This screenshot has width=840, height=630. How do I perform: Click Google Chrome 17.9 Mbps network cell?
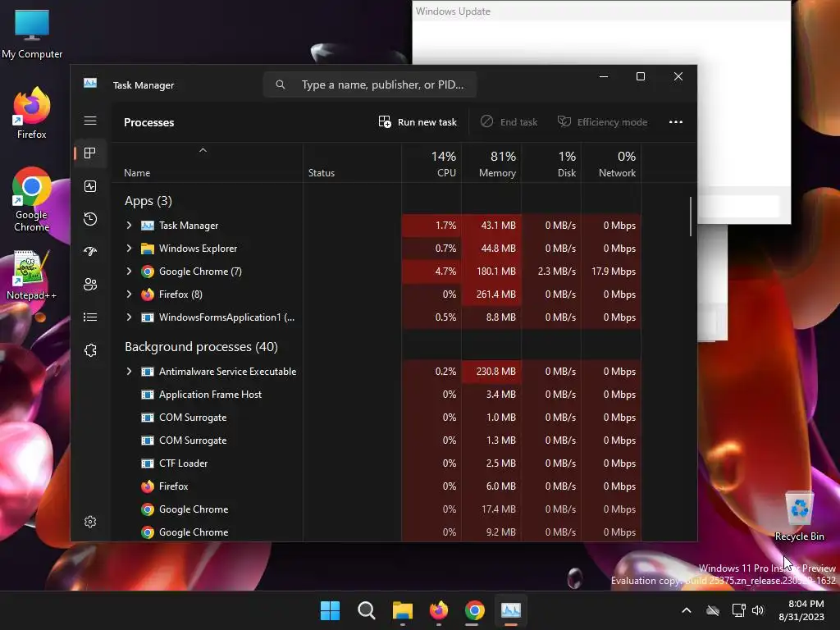click(611, 271)
